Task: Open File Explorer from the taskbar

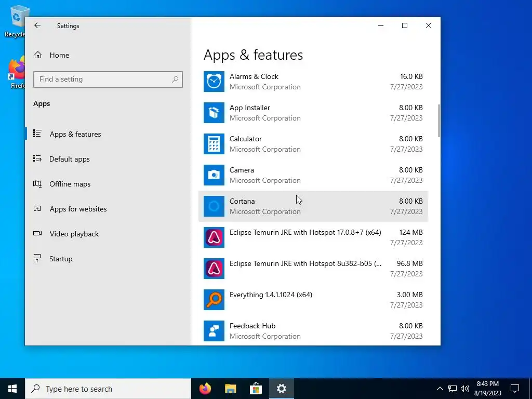Action: (230, 389)
